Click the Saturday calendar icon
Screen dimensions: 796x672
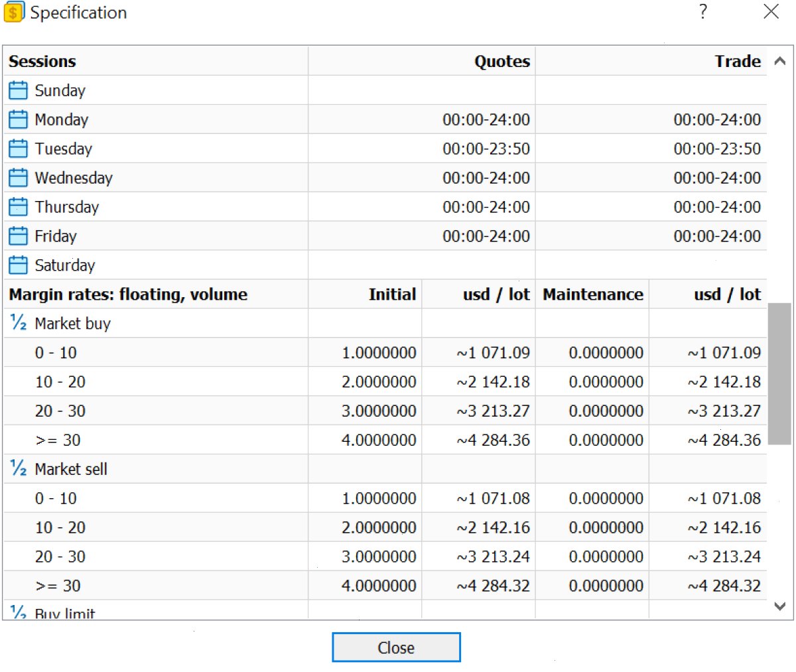[19, 265]
